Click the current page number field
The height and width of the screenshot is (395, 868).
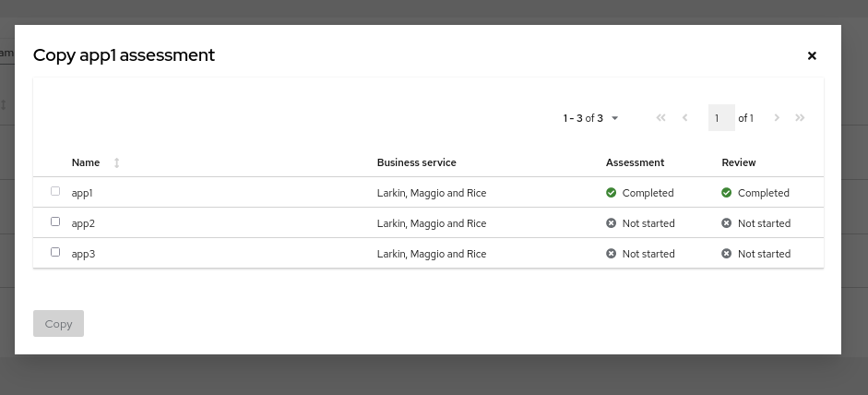click(720, 118)
